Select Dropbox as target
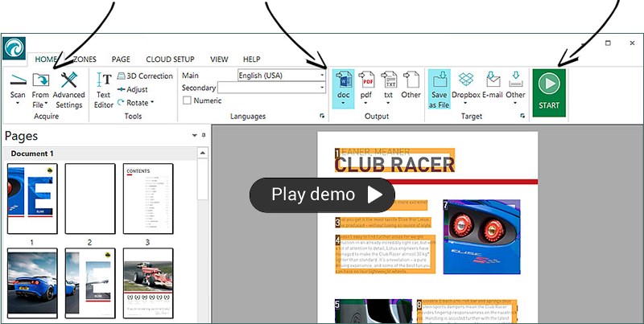 [x=465, y=80]
